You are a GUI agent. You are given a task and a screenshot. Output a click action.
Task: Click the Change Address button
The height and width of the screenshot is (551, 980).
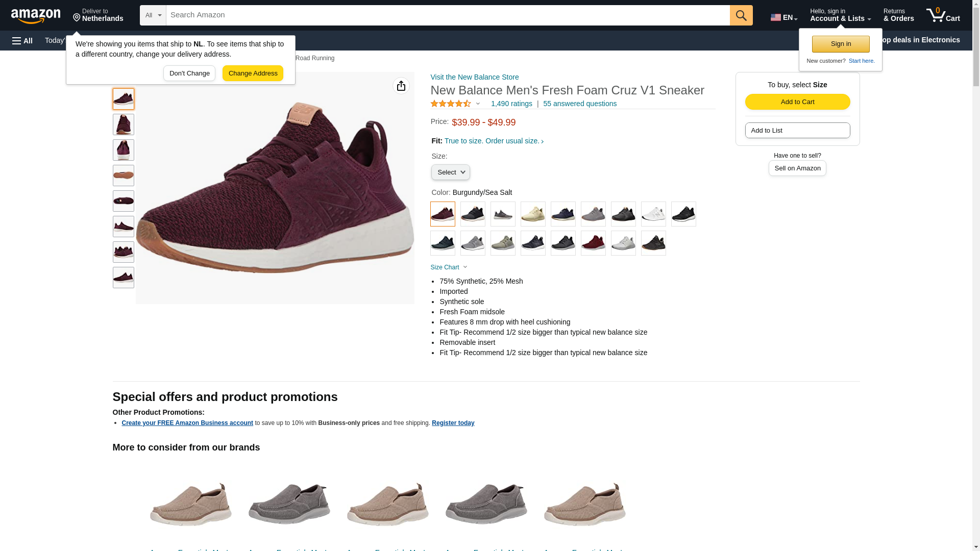[x=253, y=73]
